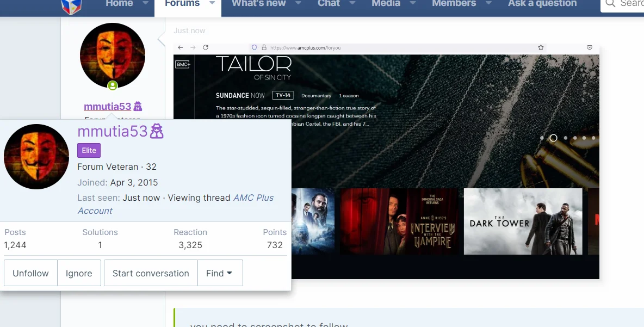Expand the Find dropdown button
The image size is (644, 327).
220,273
